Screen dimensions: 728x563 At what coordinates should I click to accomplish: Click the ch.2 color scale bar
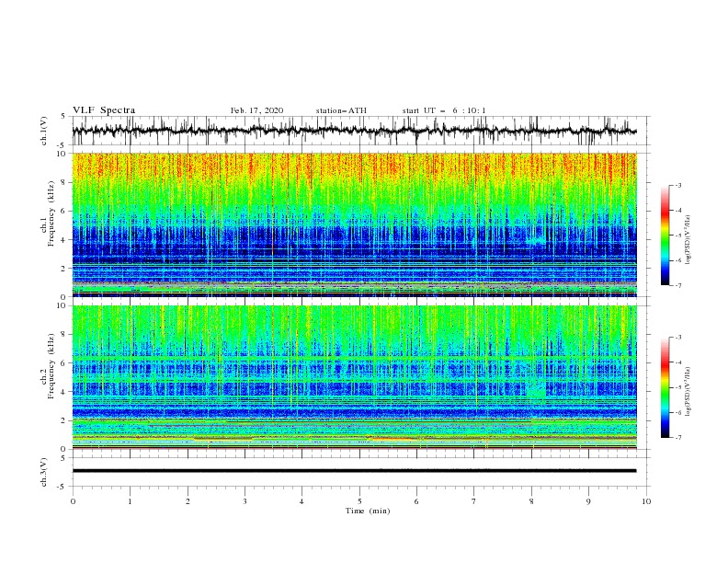click(665, 387)
